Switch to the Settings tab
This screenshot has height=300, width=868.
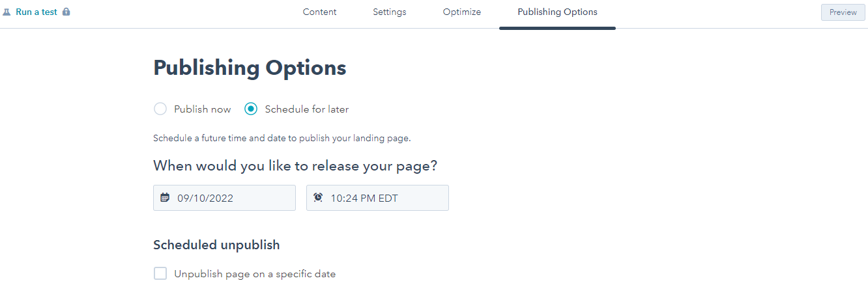point(390,12)
